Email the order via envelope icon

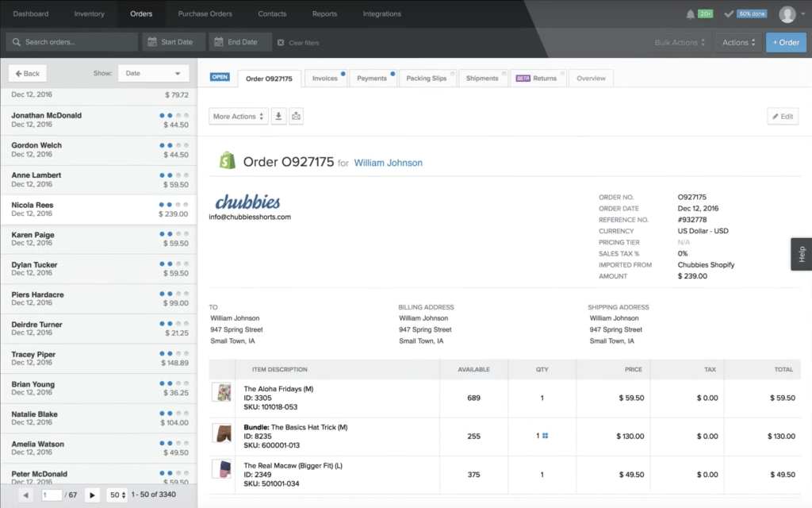click(297, 116)
